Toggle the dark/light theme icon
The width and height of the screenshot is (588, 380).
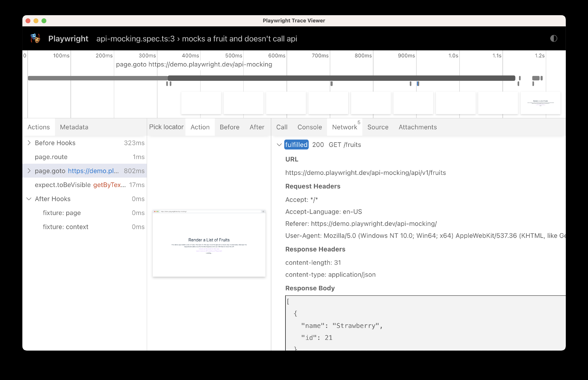554,39
